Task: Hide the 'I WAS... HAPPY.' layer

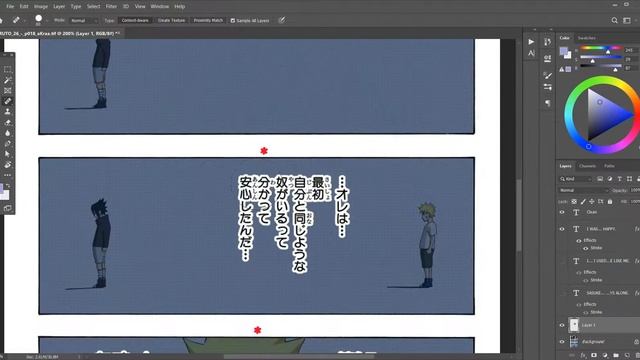Action: 562,229
